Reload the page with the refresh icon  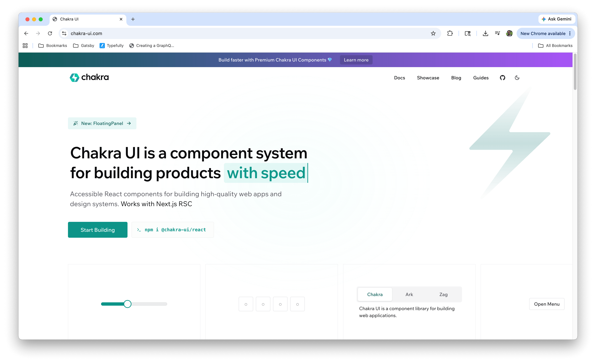click(x=50, y=33)
